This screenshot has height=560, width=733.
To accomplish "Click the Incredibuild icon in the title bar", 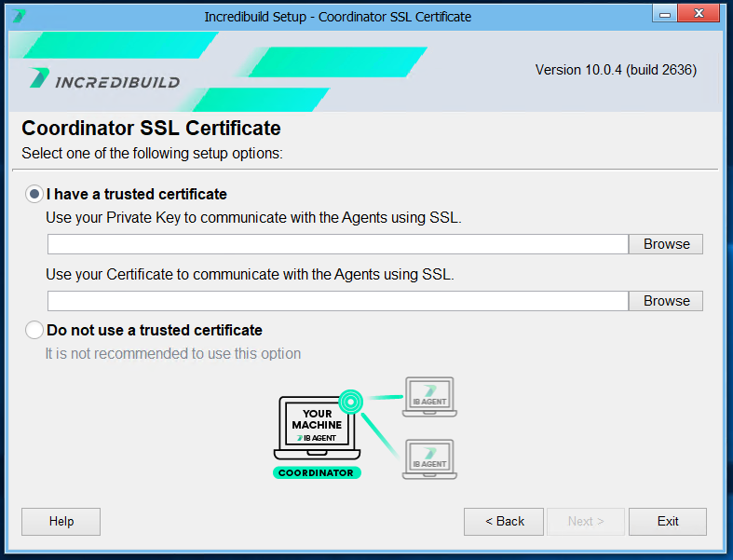I will (x=17, y=16).
